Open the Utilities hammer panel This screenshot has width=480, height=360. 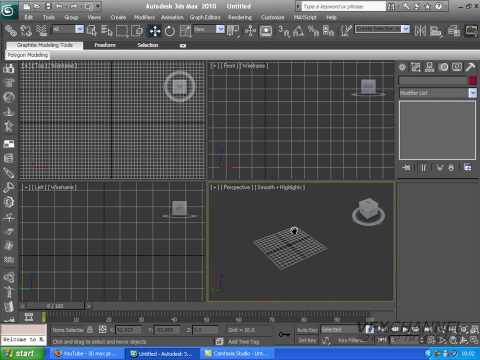point(470,67)
